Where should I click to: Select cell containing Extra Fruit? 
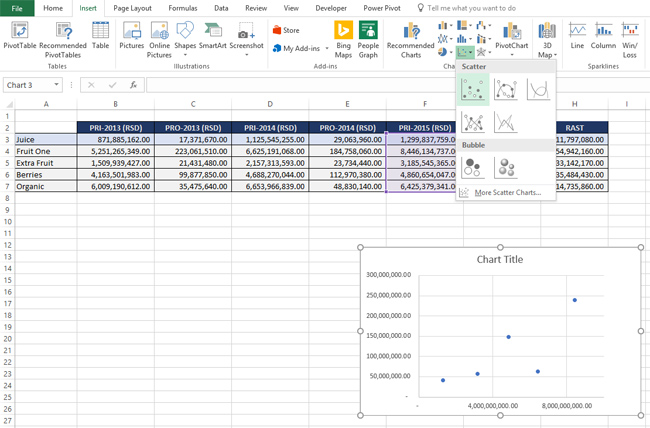(x=46, y=162)
